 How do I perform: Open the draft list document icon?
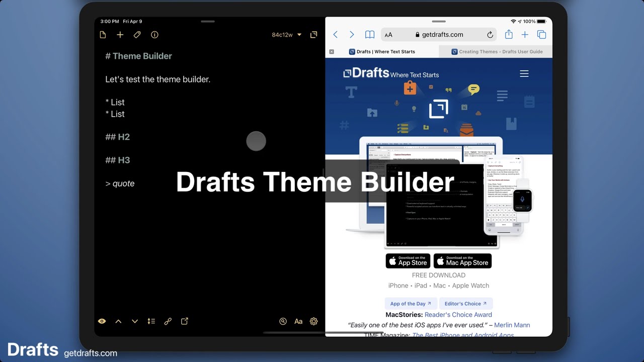[103, 35]
